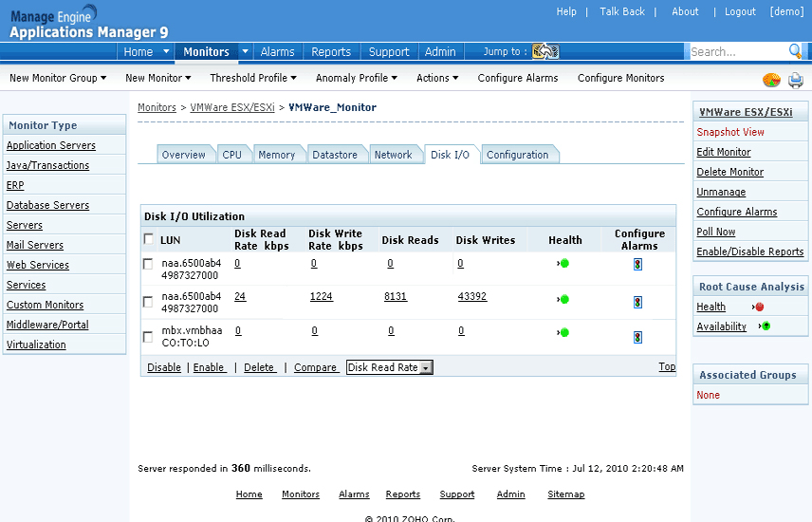Click the Compare link below the table
The height and width of the screenshot is (522, 812).
point(316,367)
